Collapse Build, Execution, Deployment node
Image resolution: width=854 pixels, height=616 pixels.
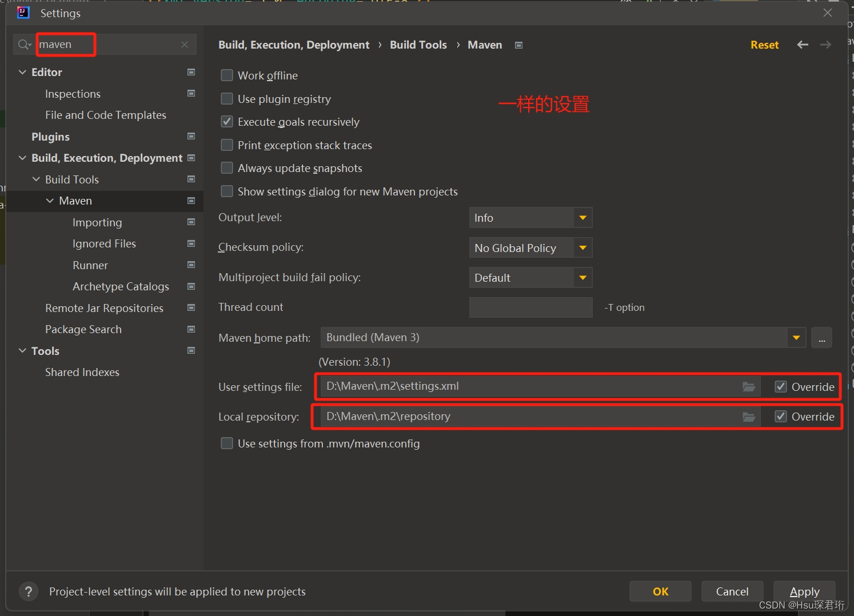click(22, 158)
